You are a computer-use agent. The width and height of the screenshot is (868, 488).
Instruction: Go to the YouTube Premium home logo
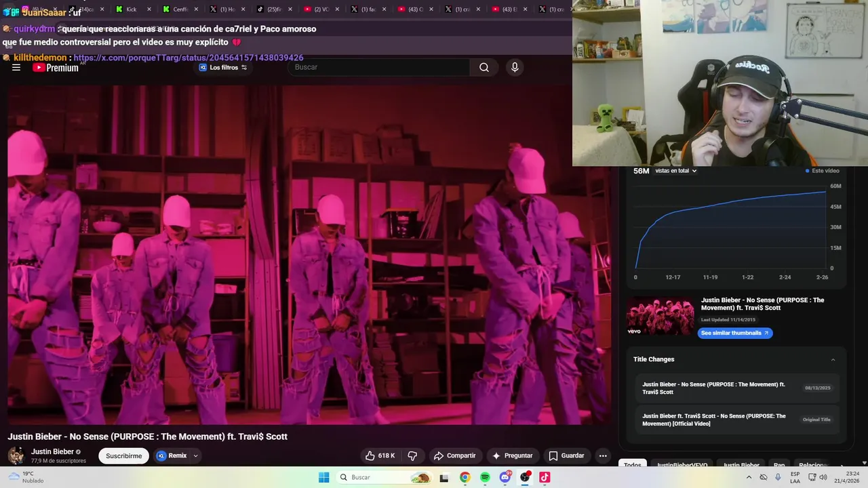56,67
